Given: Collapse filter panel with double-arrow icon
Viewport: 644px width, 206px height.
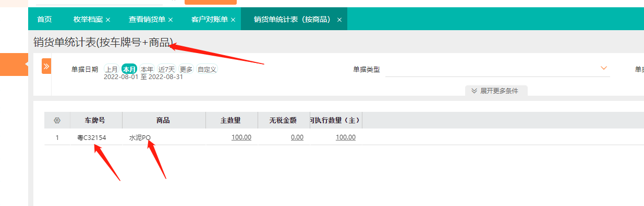Looking at the screenshot, I should click(x=46, y=66).
